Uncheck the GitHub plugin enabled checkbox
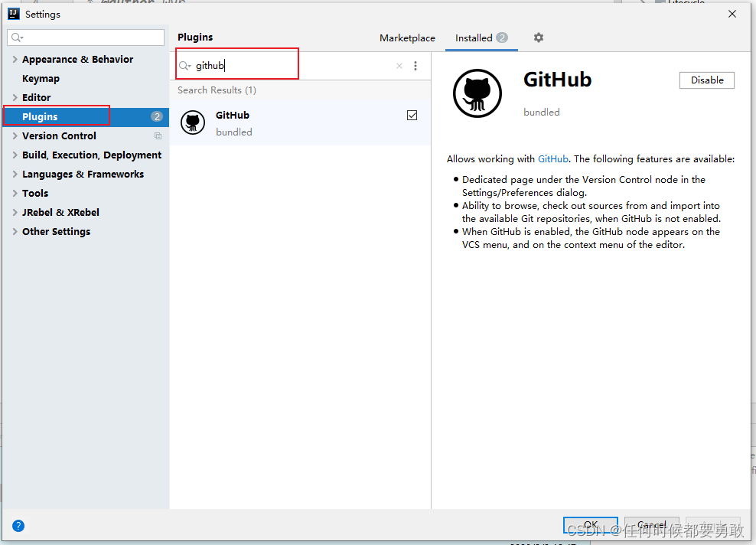 click(x=412, y=116)
